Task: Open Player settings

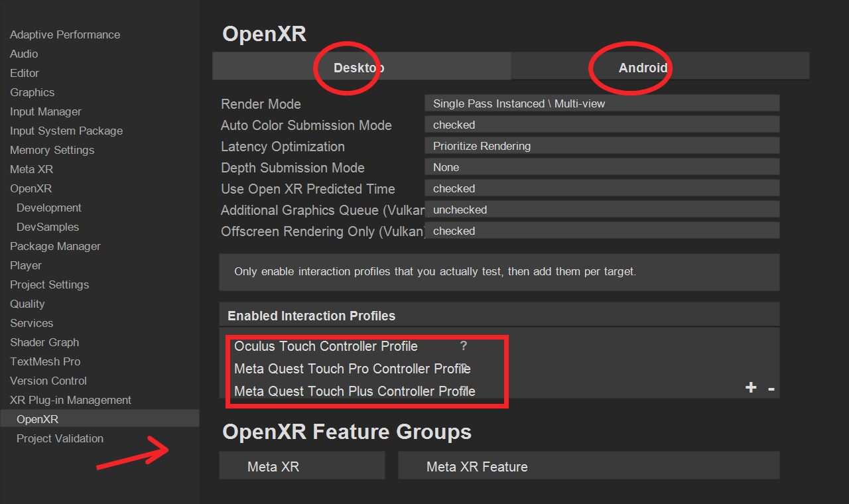Action: [26, 265]
